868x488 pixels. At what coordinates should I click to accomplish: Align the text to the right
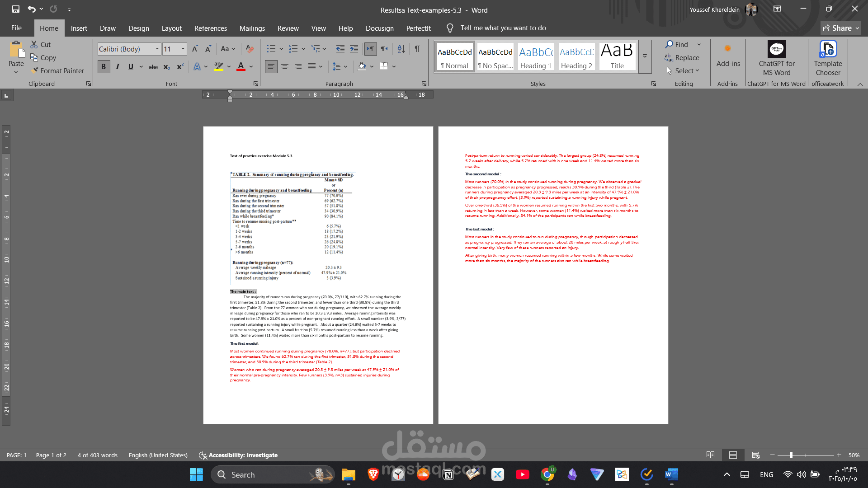298,66
